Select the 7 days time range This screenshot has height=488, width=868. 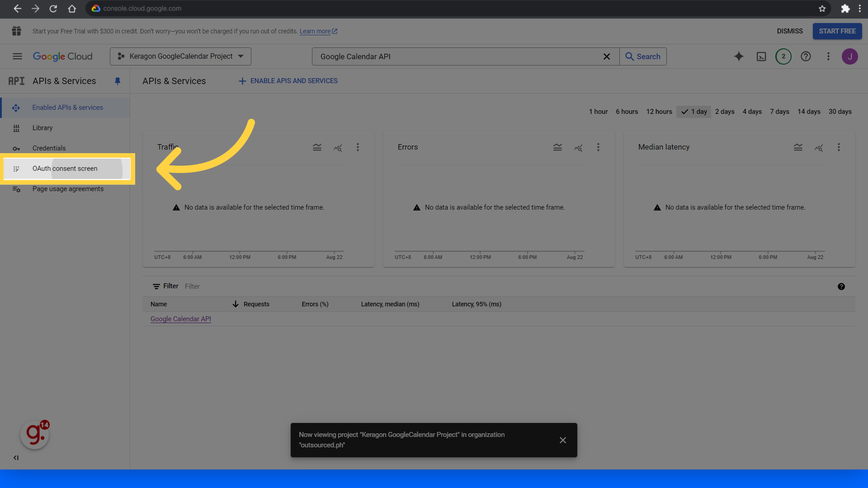779,112
